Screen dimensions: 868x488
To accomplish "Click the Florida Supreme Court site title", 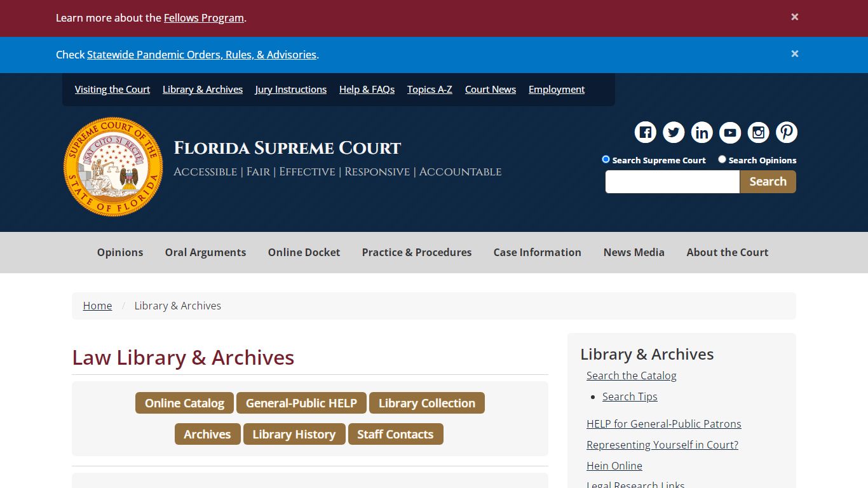I will [287, 148].
